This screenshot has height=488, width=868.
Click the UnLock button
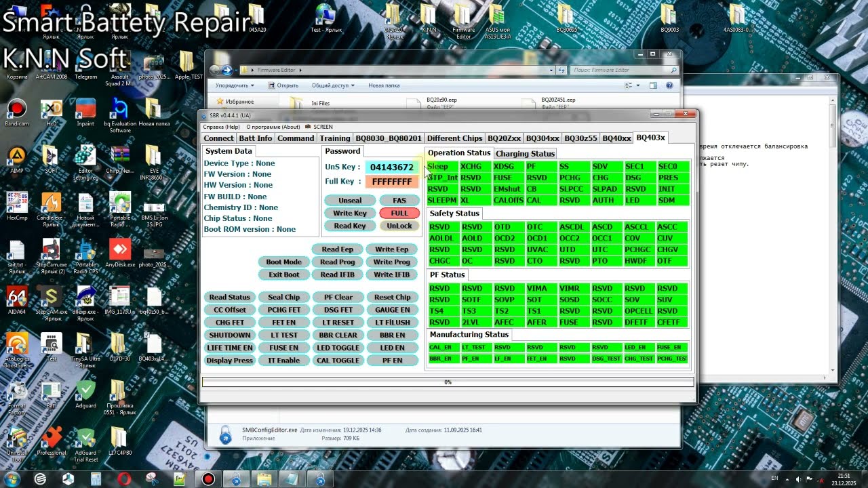[399, 226]
